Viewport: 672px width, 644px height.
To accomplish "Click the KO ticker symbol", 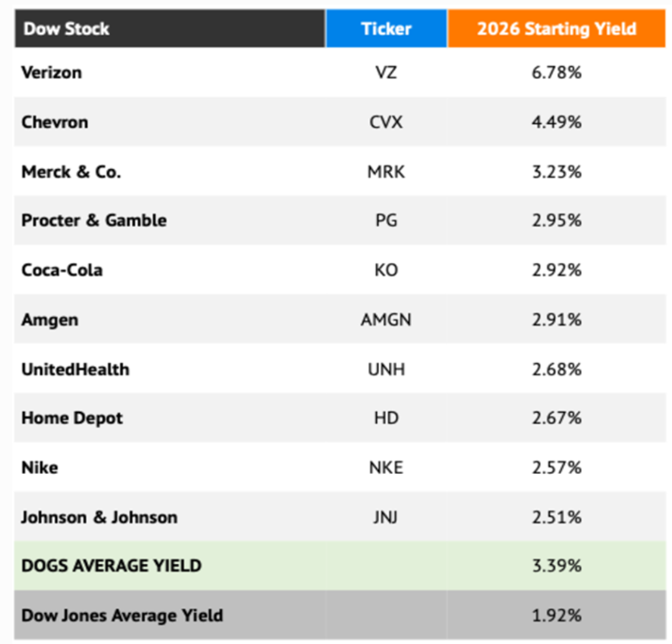I will click(x=386, y=271).
